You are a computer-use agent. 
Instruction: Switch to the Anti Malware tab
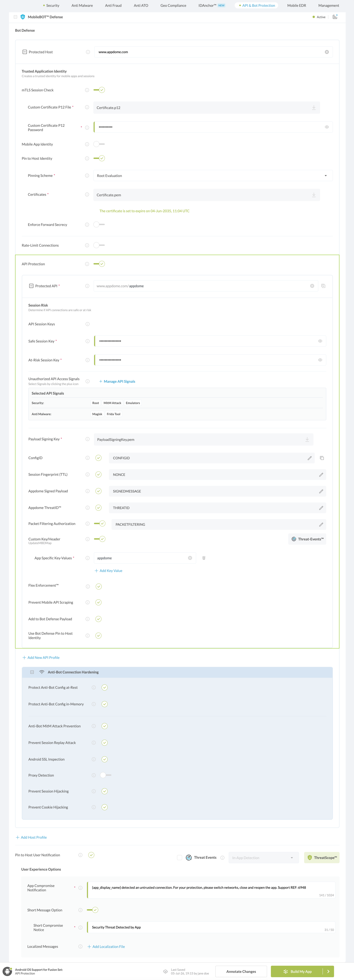point(82,6)
